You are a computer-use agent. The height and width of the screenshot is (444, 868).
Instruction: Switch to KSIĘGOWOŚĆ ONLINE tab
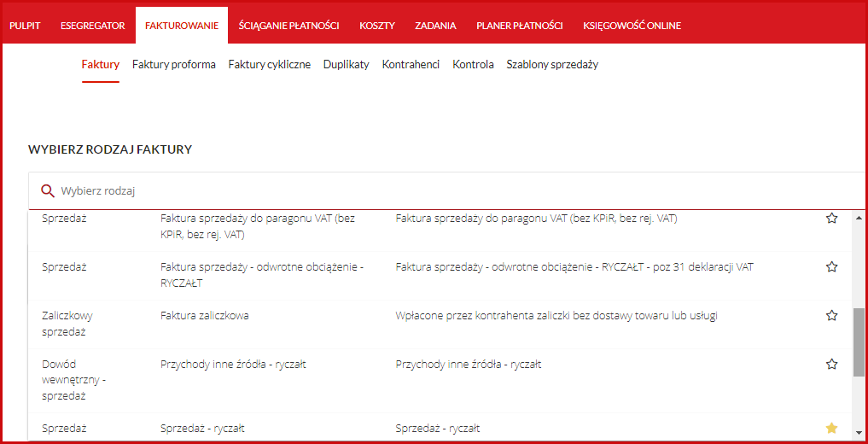(632, 26)
